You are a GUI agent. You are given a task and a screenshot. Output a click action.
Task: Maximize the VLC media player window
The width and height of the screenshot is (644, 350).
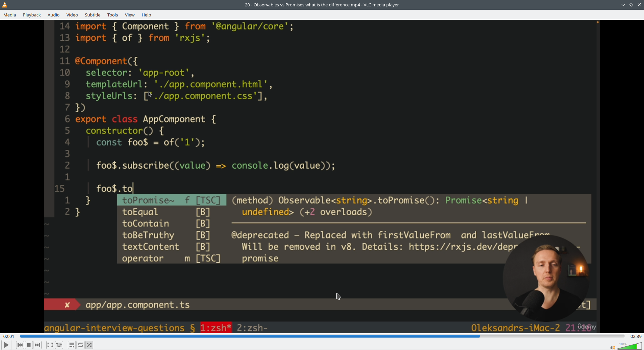pos(631,5)
